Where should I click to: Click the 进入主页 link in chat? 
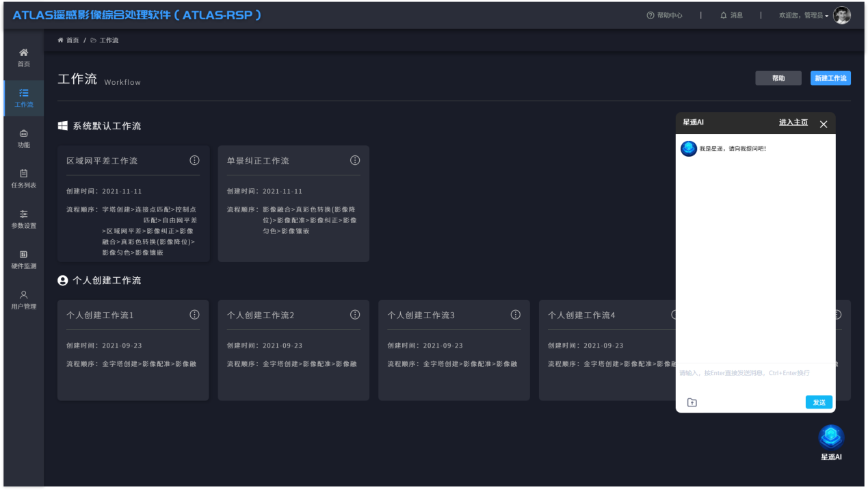[x=793, y=122]
